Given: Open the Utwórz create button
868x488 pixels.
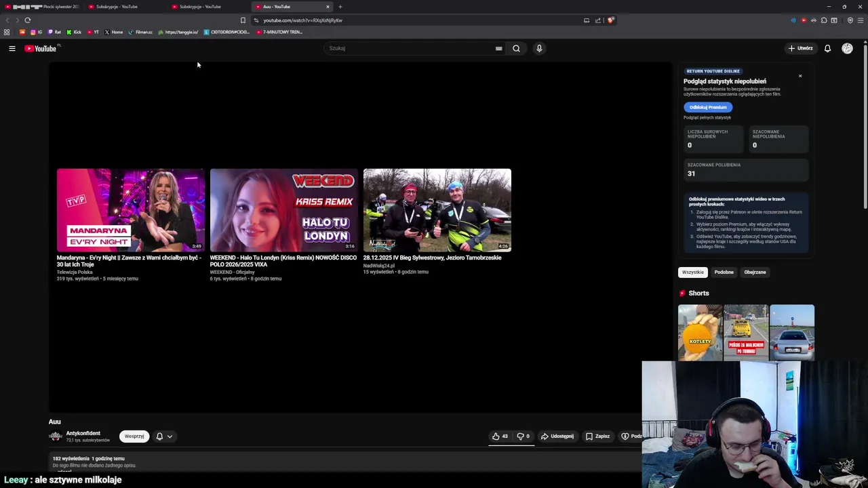Looking at the screenshot, I should click(x=800, y=48).
